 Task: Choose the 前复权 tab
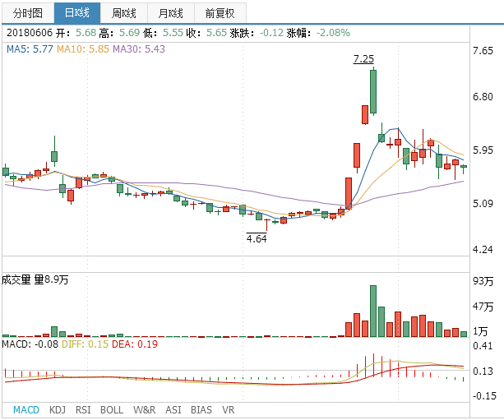[x=220, y=13]
